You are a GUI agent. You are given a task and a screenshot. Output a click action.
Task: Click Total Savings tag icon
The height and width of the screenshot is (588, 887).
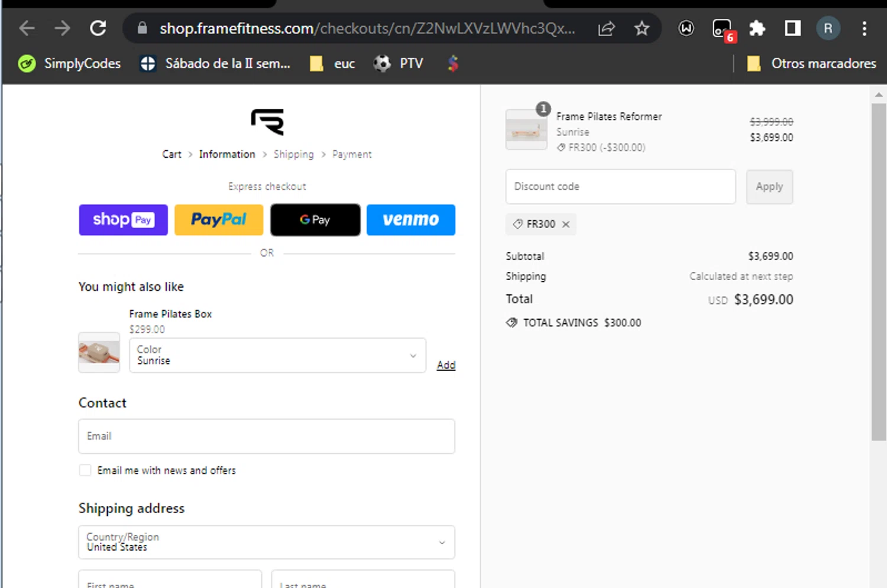[x=512, y=323]
